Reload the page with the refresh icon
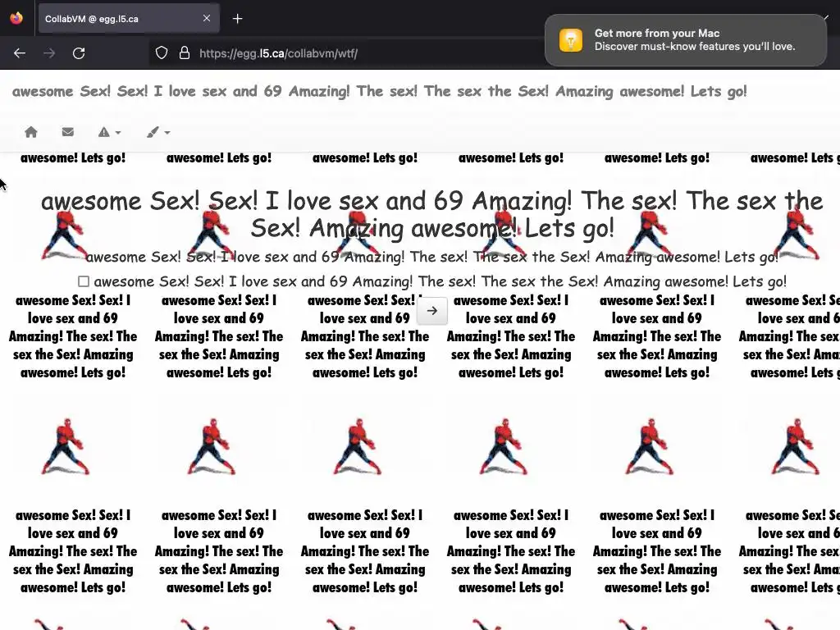Viewport: 840px width, 630px height. pos(79,53)
